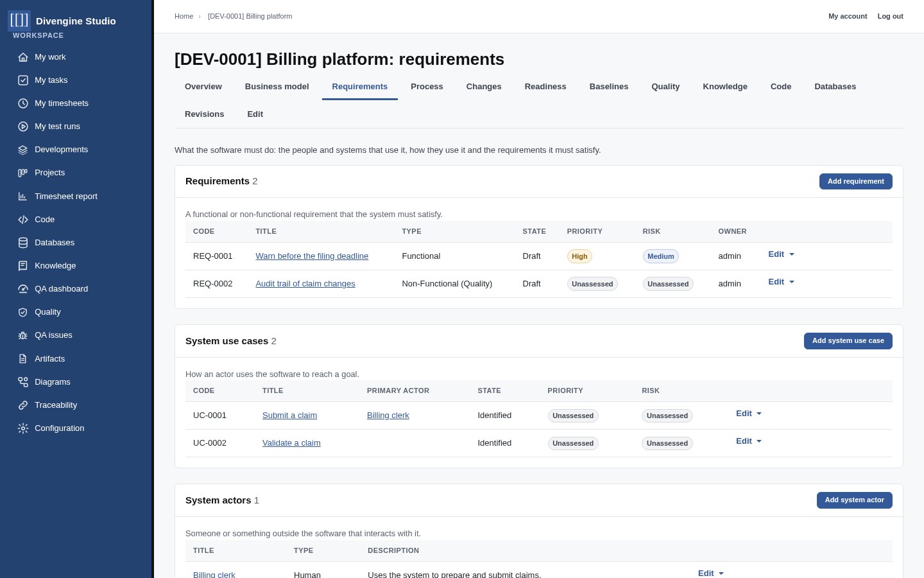Screen dimensions: 924x578
Task: Click the Projects board icon
Action: click(23, 173)
